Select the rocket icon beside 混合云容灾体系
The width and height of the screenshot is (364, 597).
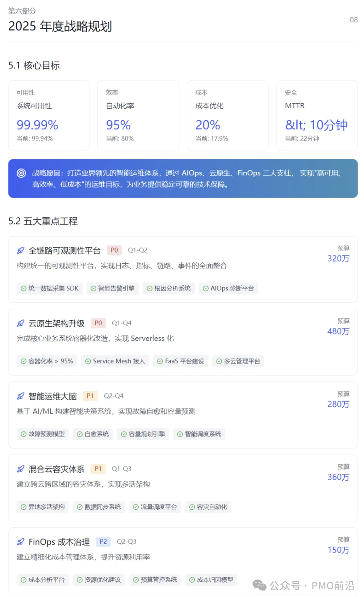tap(21, 469)
